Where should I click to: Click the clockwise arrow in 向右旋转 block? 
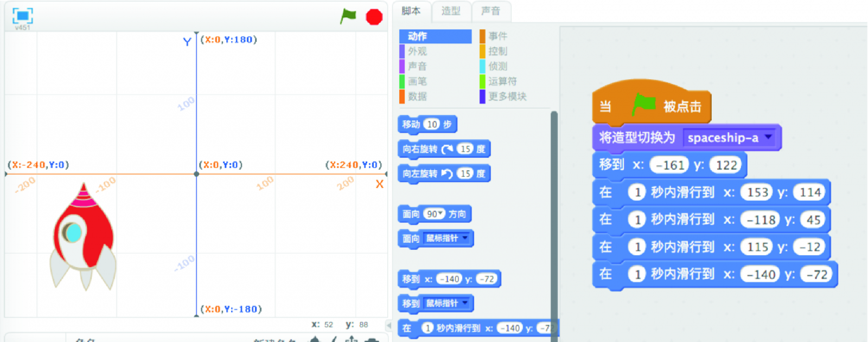(x=447, y=149)
